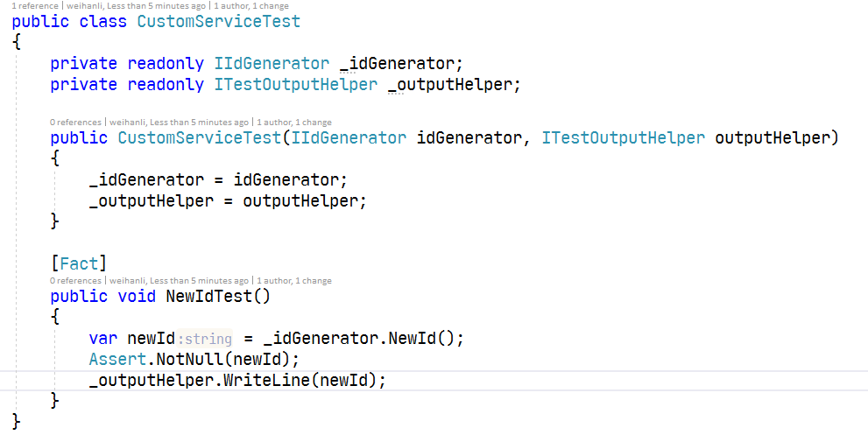Click "weihanli, Less than 5 minutes ago" above the constructor
This screenshot has height=442, width=868.
[179, 123]
